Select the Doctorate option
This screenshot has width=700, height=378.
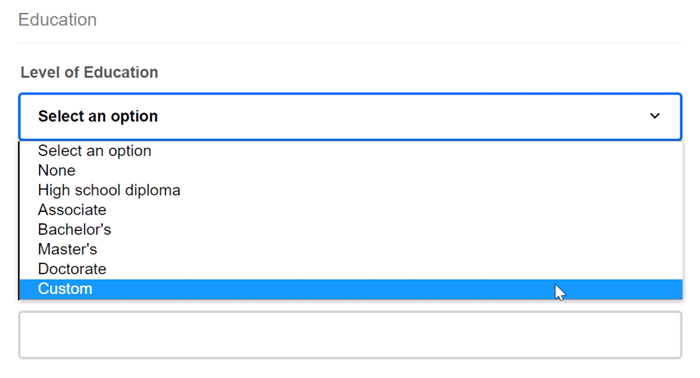351,269
